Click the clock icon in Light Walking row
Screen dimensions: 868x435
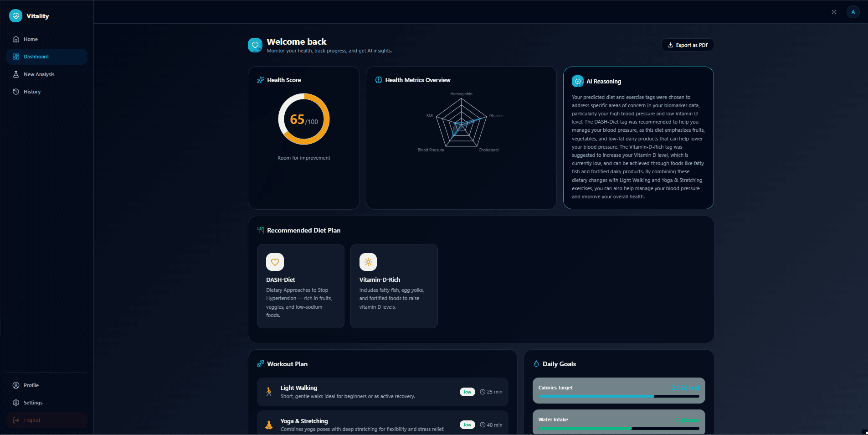click(x=483, y=392)
